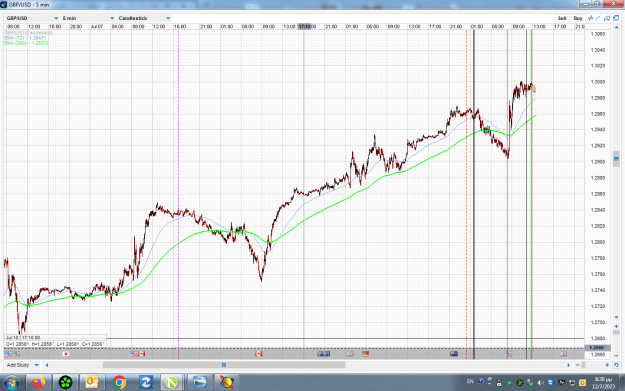Click the Buy button
625x391 pixels.
(578, 18)
